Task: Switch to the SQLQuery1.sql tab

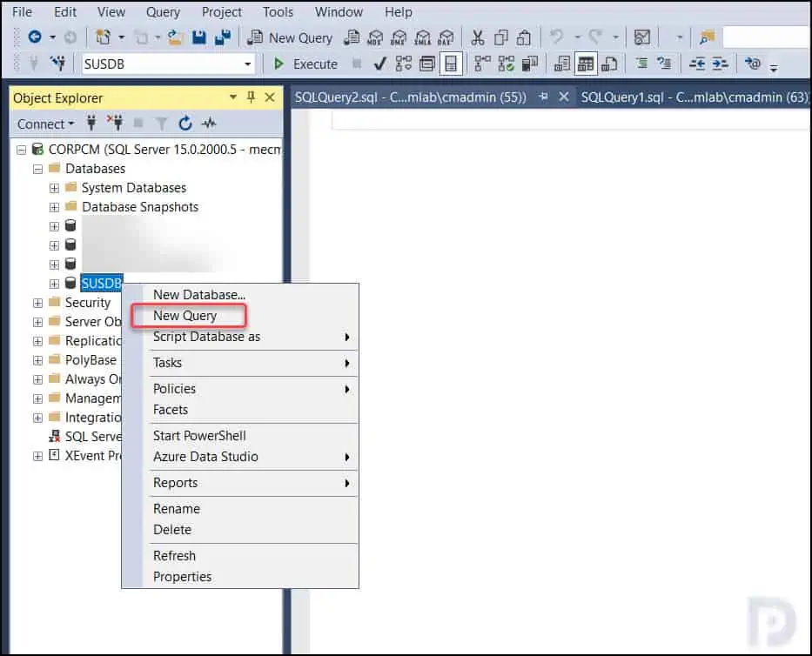Action: pos(694,97)
